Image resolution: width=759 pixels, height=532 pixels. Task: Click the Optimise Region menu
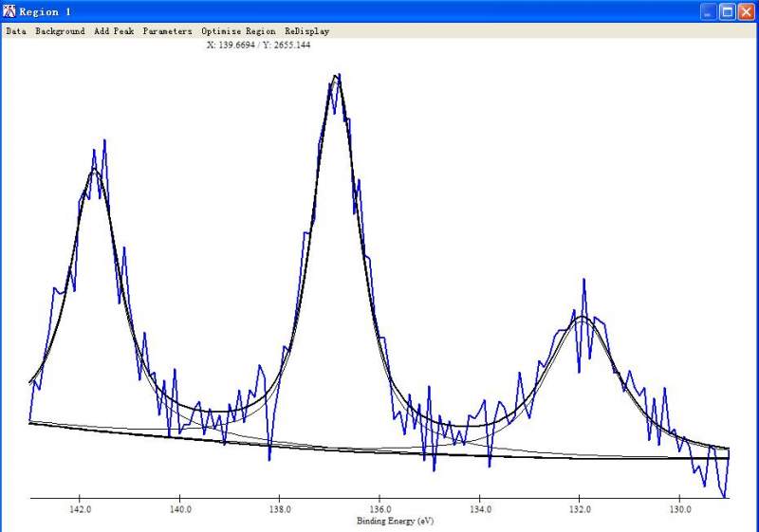pos(238,31)
